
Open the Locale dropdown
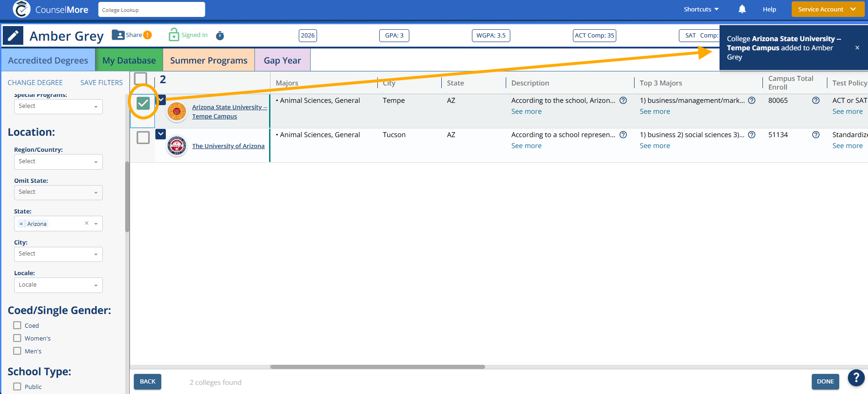tap(58, 285)
